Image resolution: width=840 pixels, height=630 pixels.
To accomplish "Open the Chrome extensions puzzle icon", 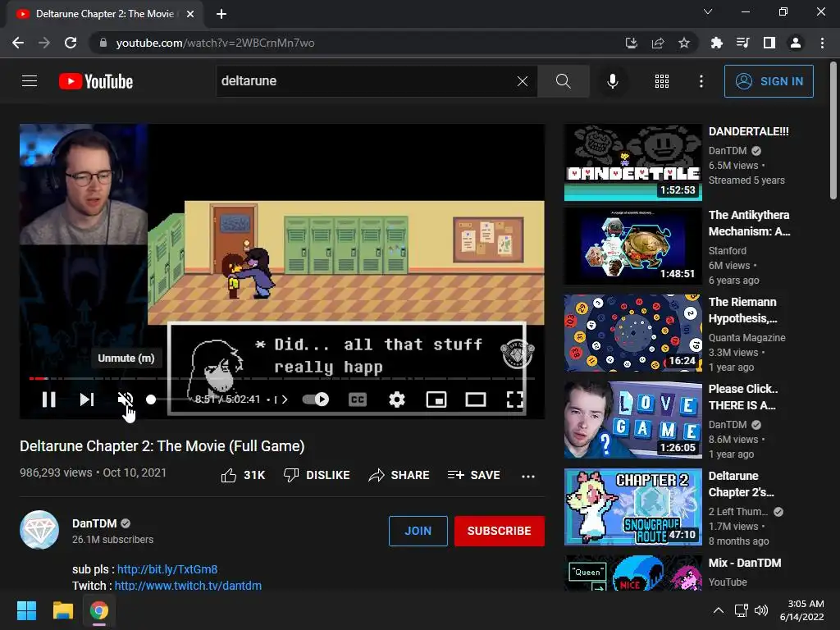I will coord(716,43).
